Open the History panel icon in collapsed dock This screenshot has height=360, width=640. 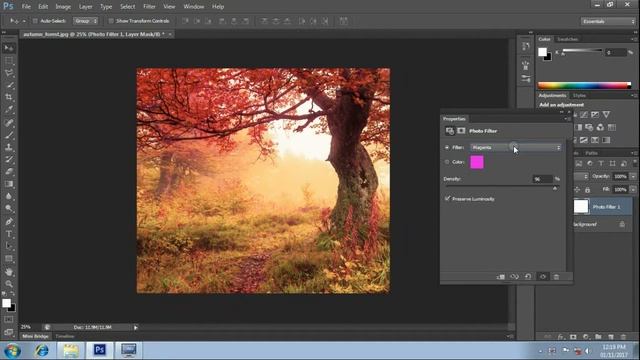coord(526,46)
